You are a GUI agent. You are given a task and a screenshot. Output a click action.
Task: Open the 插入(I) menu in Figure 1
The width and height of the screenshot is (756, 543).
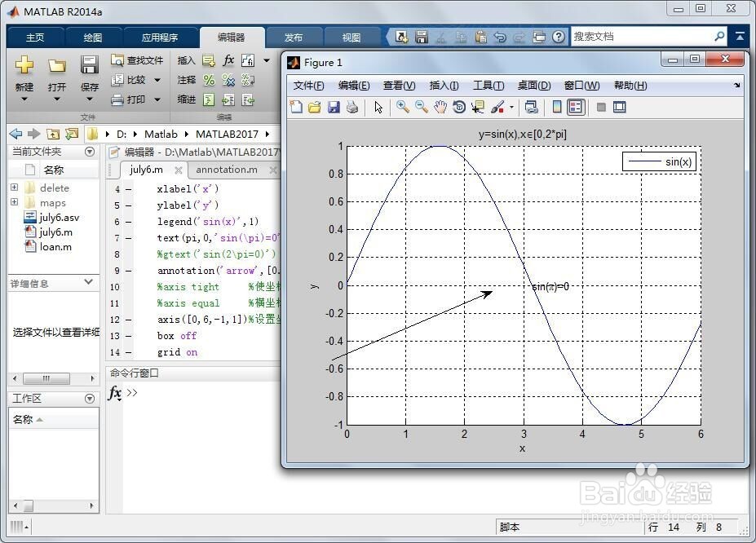tap(444, 86)
